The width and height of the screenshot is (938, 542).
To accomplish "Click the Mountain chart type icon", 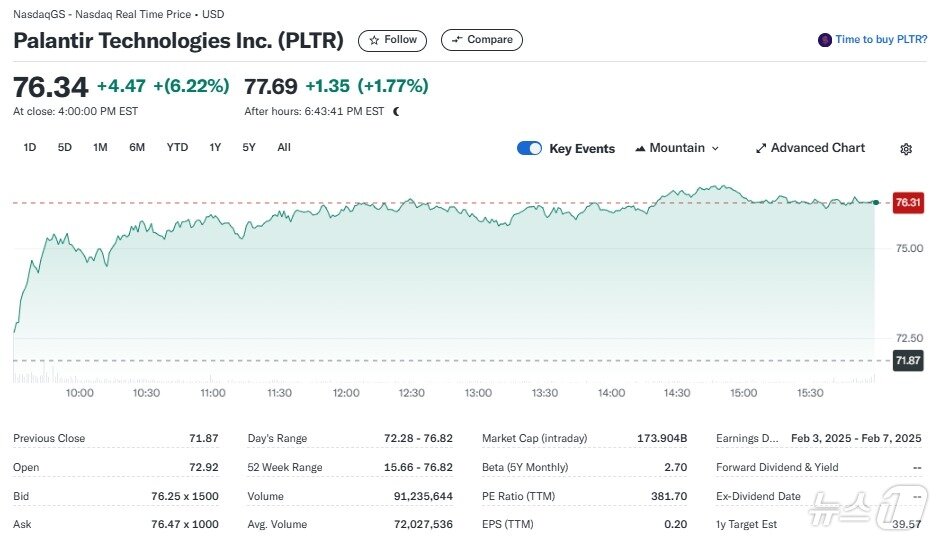I will coord(640,149).
